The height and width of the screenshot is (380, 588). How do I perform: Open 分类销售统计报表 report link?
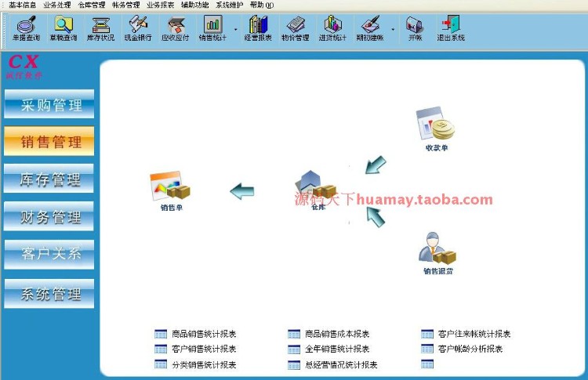(x=204, y=364)
